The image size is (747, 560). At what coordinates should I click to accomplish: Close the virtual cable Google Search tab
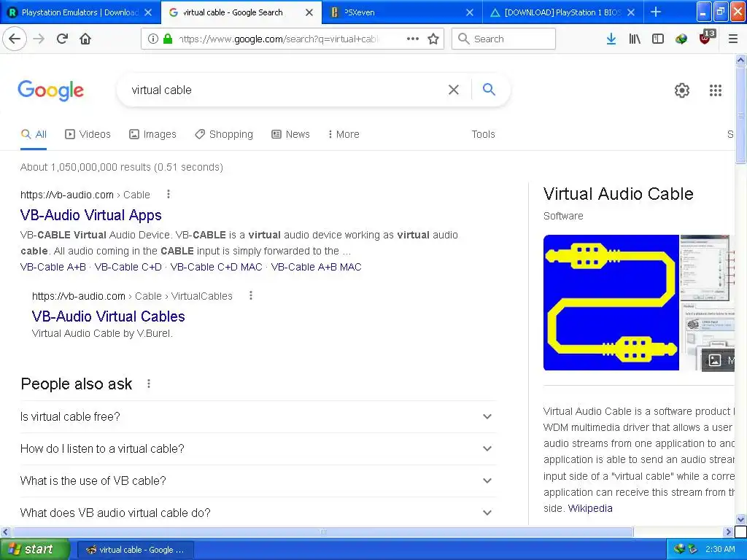click(309, 12)
